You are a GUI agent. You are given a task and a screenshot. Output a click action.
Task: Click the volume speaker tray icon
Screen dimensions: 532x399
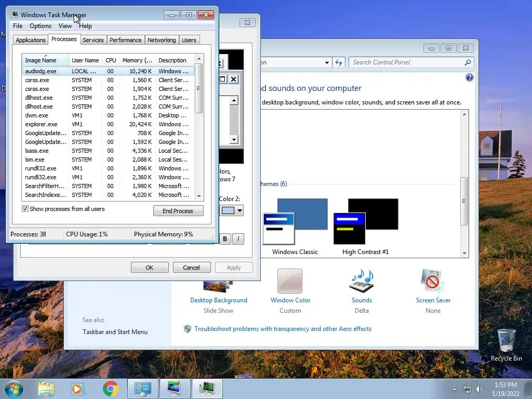point(479,389)
